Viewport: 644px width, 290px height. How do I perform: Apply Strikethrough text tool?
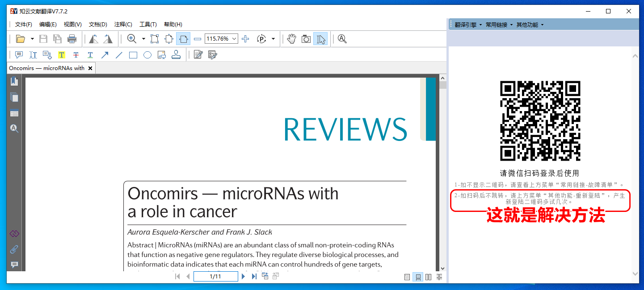(76, 55)
